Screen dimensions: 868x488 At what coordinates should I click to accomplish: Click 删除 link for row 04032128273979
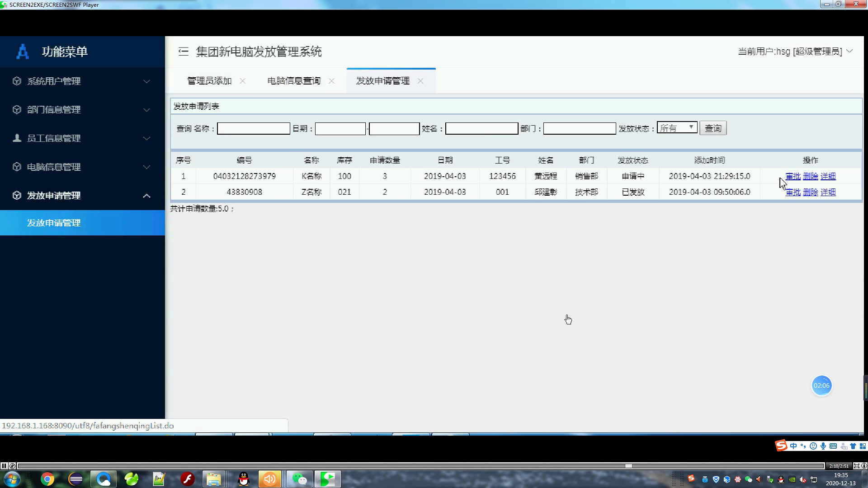click(x=811, y=176)
